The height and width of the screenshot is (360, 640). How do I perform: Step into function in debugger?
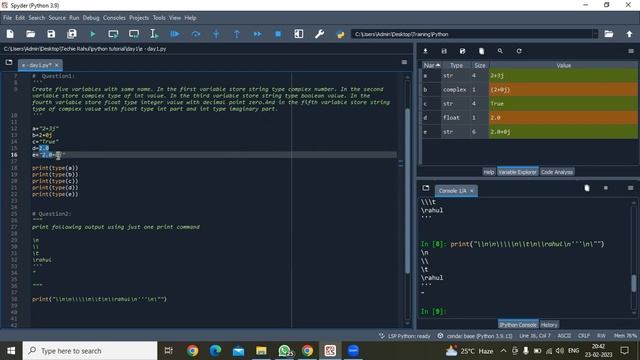[x=216, y=34]
